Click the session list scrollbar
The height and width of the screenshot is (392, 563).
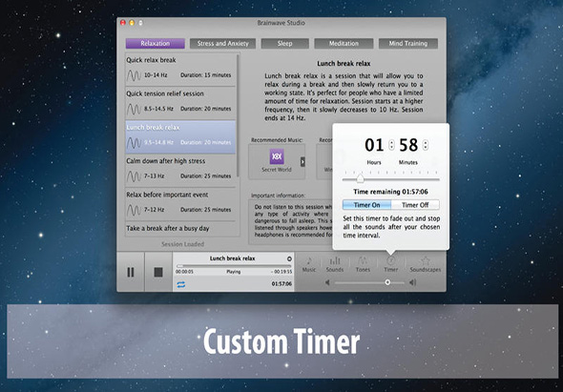(x=238, y=114)
